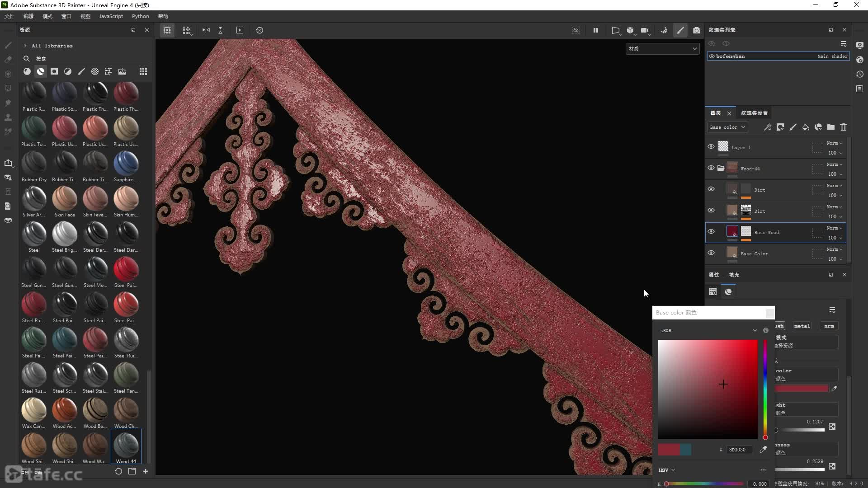Viewport: 868px width, 488px height.
Task: Select the Eraser tool in left toolbar
Action: [8, 60]
